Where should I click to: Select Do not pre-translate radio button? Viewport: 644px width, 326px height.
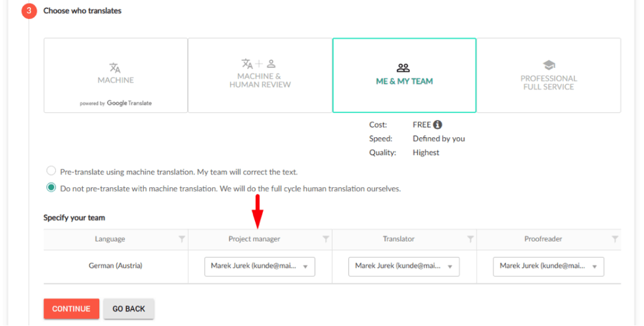point(51,187)
